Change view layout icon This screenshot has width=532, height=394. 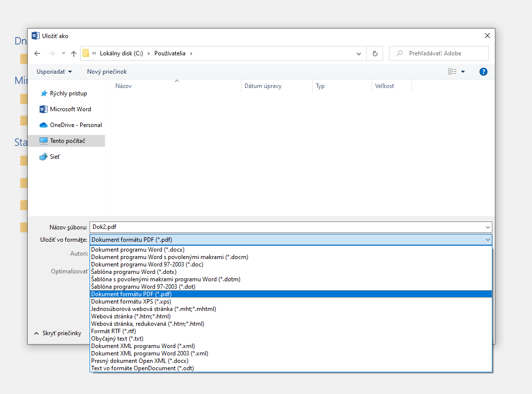(x=452, y=72)
